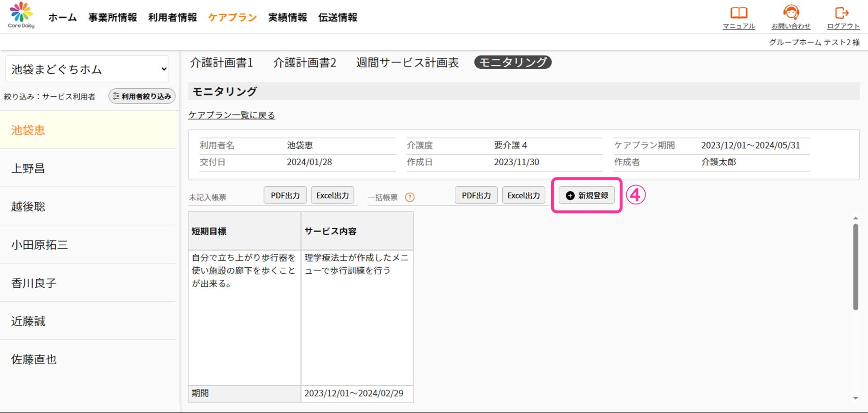Click the 介護計画書2 tab
The width and height of the screenshot is (868, 413).
click(x=305, y=62)
